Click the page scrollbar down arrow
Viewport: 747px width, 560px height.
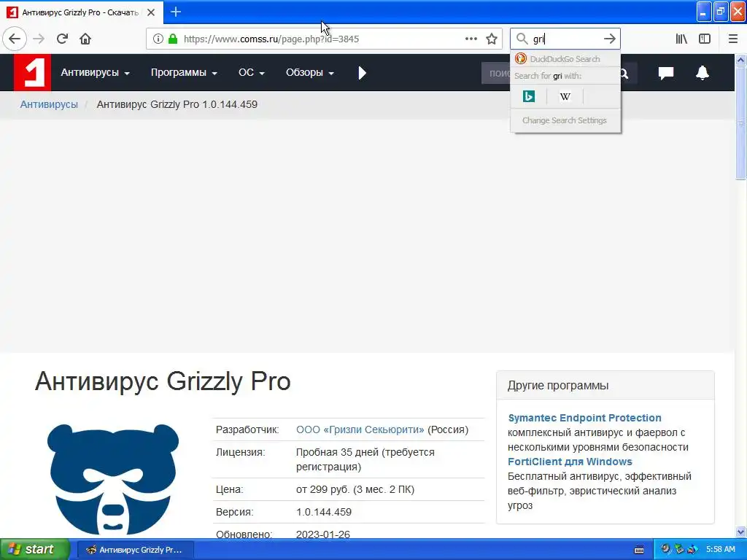(x=740, y=532)
